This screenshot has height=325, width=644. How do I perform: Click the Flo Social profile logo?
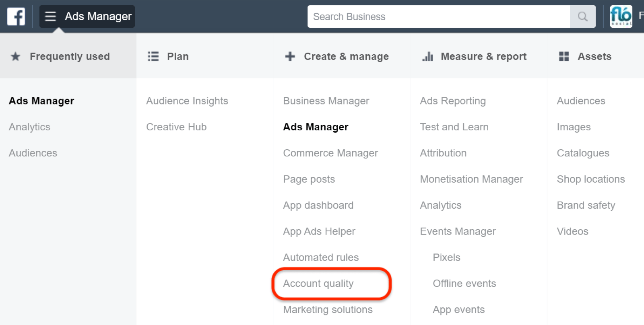click(x=621, y=16)
